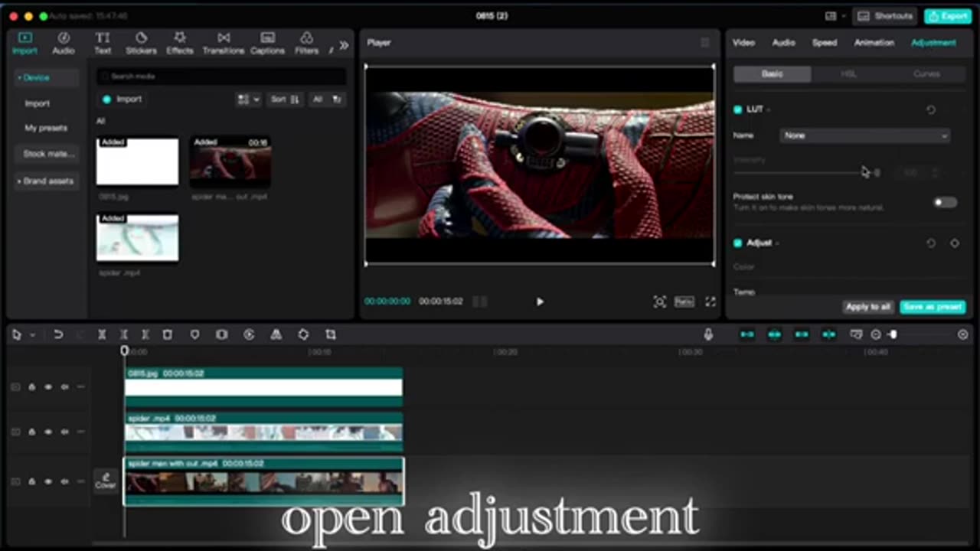
Task: Click the Split clip tool icon
Action: click(x=102, y=334)
